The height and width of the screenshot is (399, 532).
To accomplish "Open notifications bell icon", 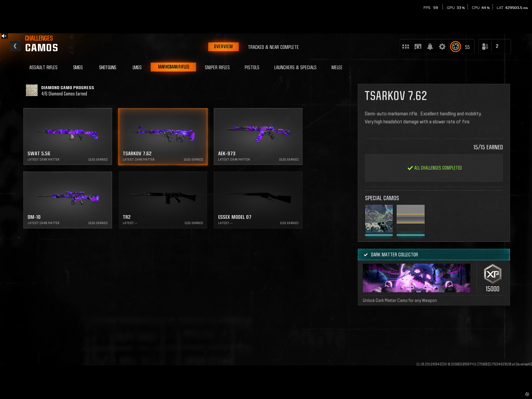I will [430, 47].
